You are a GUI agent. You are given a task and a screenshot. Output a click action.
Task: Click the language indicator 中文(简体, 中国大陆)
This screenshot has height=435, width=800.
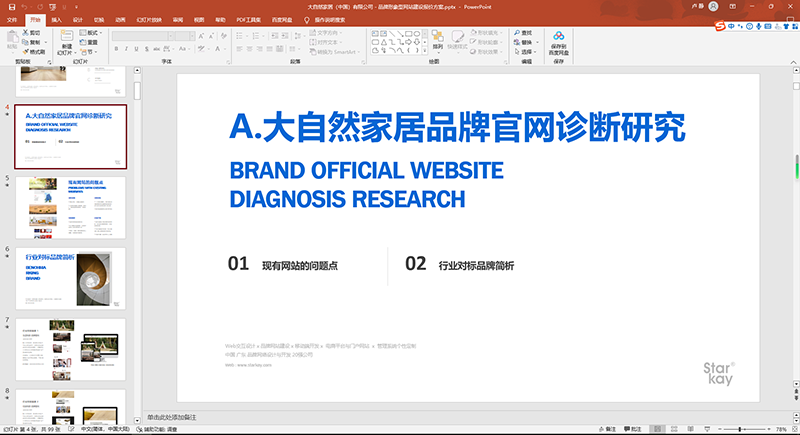(x=105, y=429)
